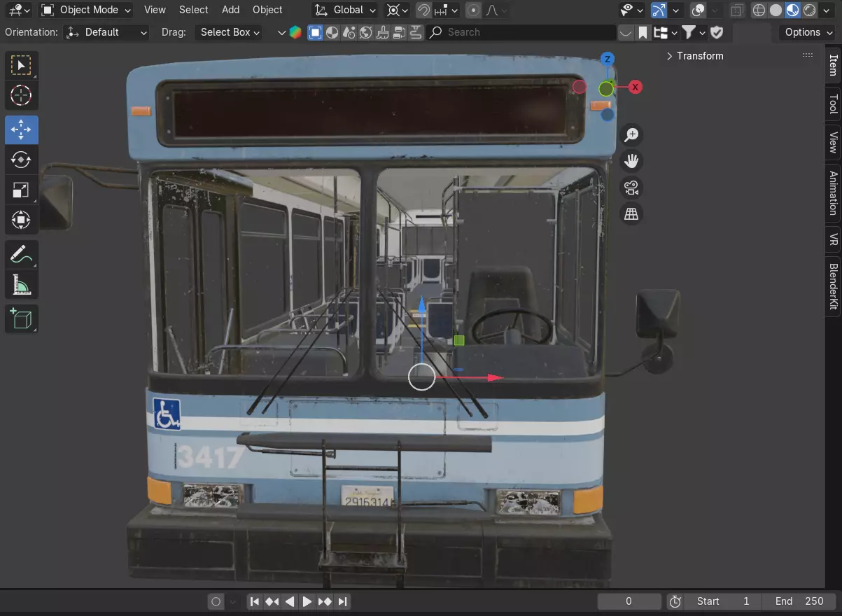
Task: Select the Add Cube tool
Action: (x=21, y=318)
